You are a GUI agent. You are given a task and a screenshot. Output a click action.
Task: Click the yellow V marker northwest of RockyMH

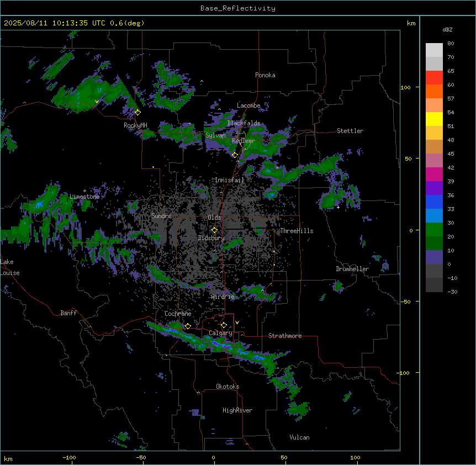click(97, 102)
